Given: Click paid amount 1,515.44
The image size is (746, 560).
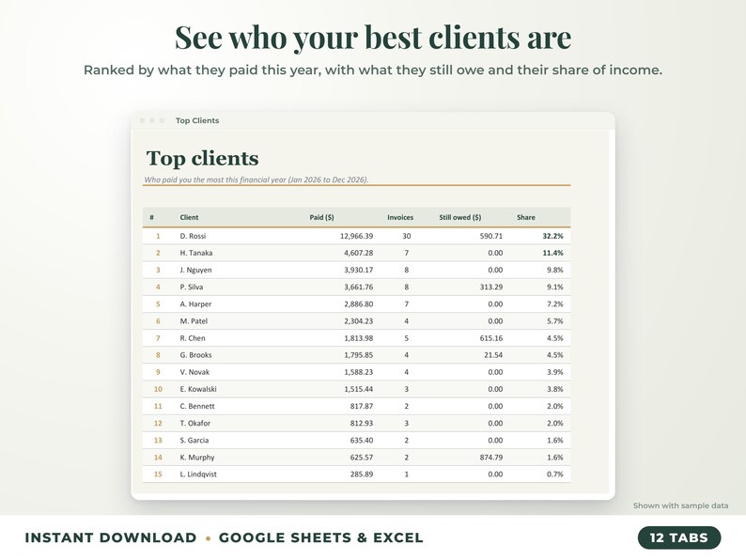Looking at the screenshot, I should [x=358, y=389].
